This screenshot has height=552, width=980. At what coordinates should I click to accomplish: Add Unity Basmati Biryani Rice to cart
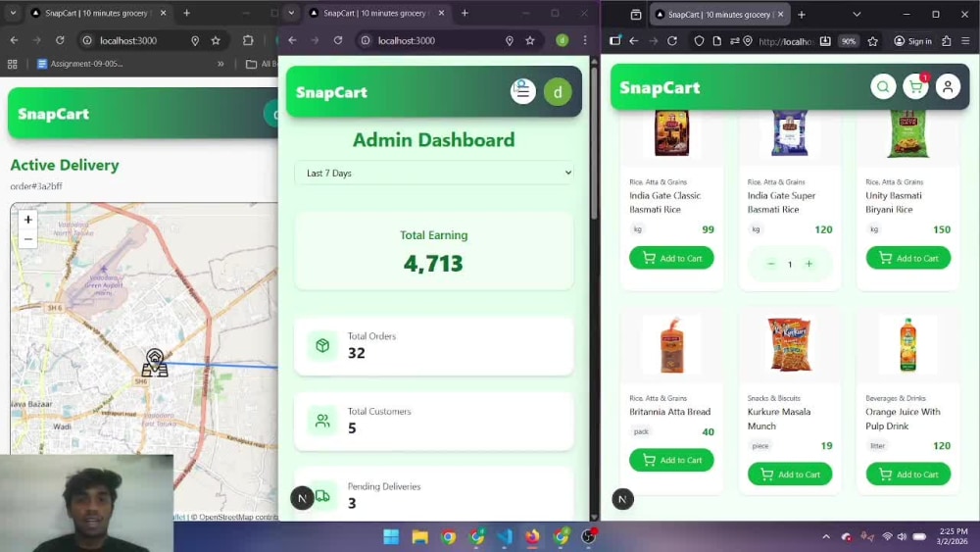(x=908, y=258)
